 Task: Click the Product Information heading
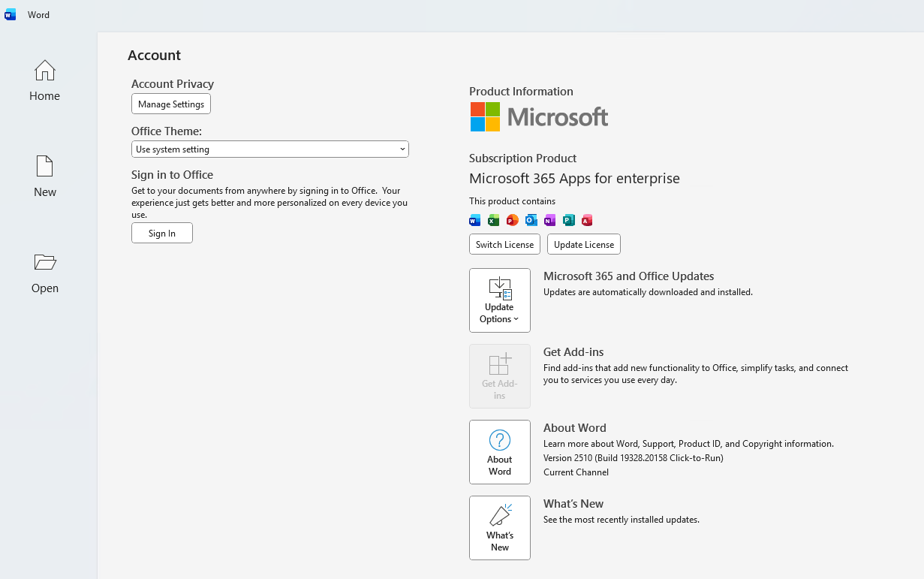[521, 92]
